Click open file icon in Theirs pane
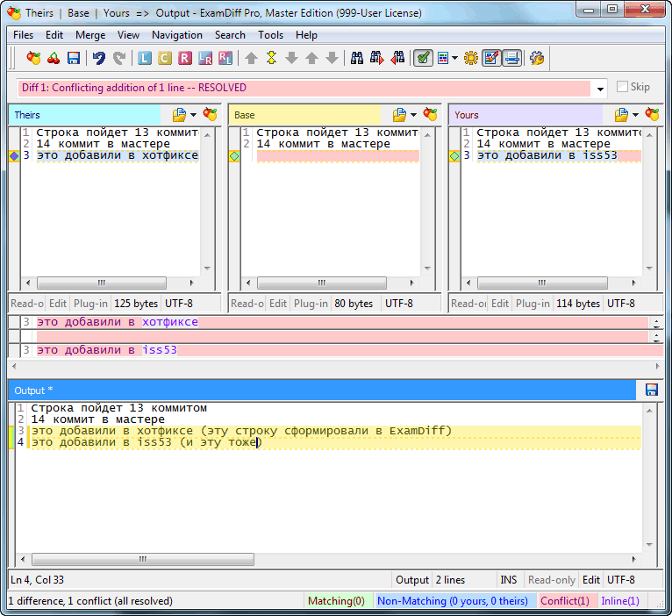The width and height of the screenshot is (672, 616). pyautogui.click(x=179, y=115)
